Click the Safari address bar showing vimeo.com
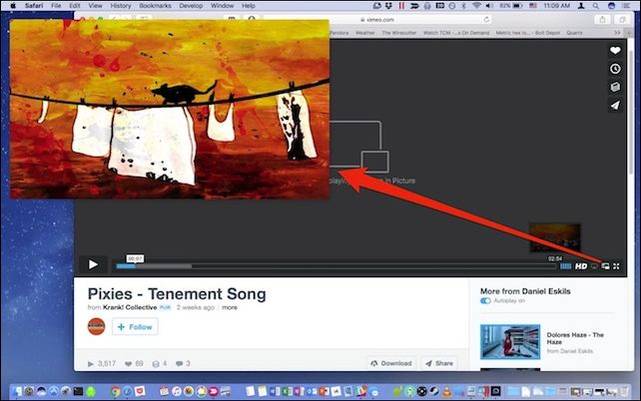 376,20
